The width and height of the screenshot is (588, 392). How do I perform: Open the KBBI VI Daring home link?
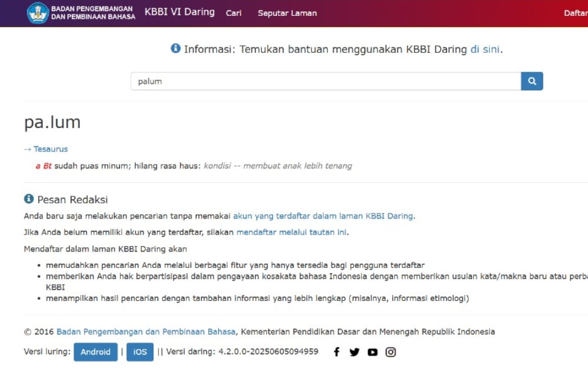click(x=179, y=12)
